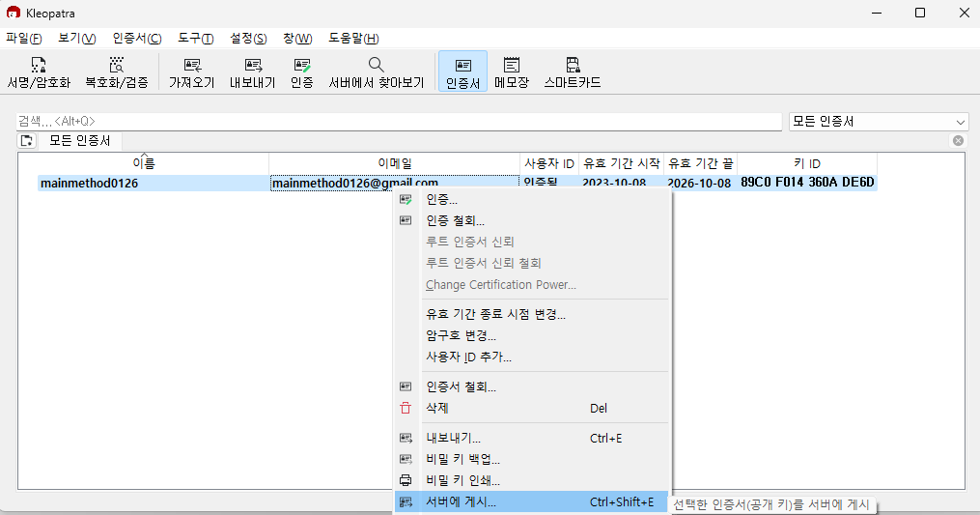
Task: Open the 파일 menu
Action: pos(24,38)
